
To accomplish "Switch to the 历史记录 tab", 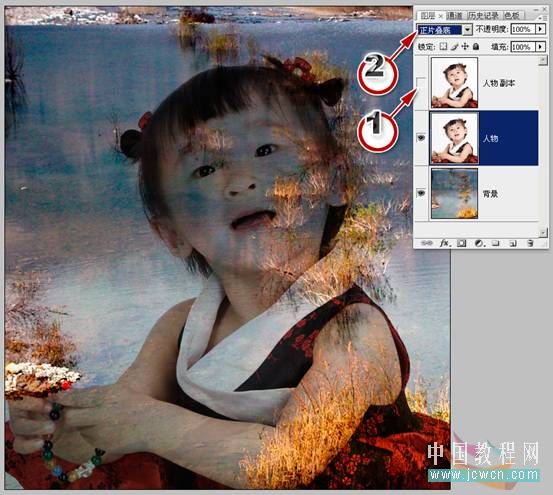I will click(x=483, y=16).
